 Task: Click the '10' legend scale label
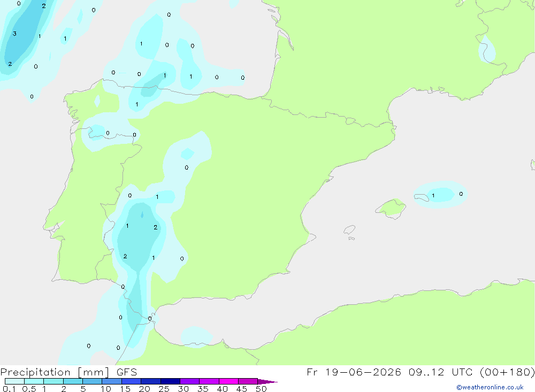(106, 389)
